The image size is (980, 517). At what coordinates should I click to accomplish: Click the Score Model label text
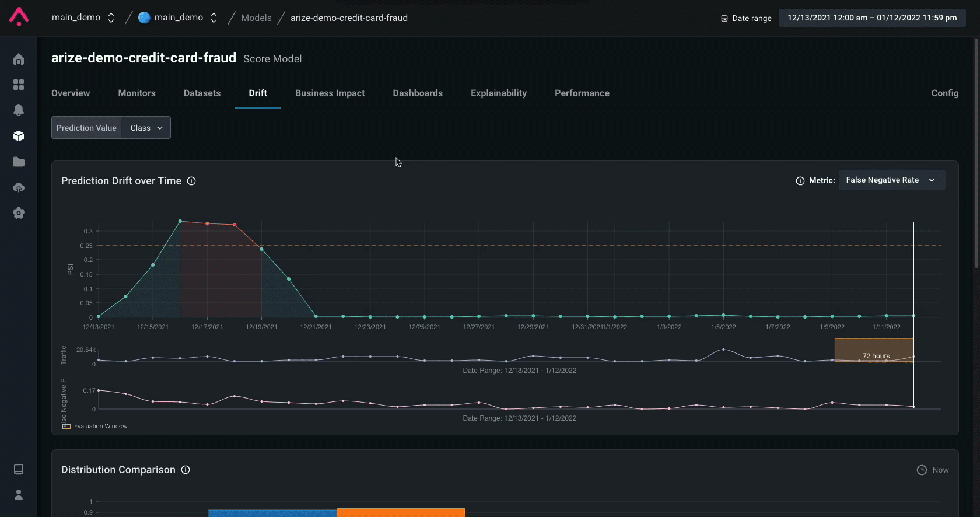(x=272, y=59)
